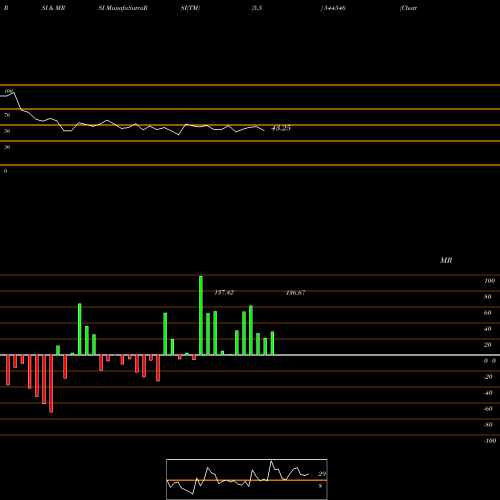Click the 157.42 value label on bar chart
Screen dimensions: 500x500
coord(224,293)
